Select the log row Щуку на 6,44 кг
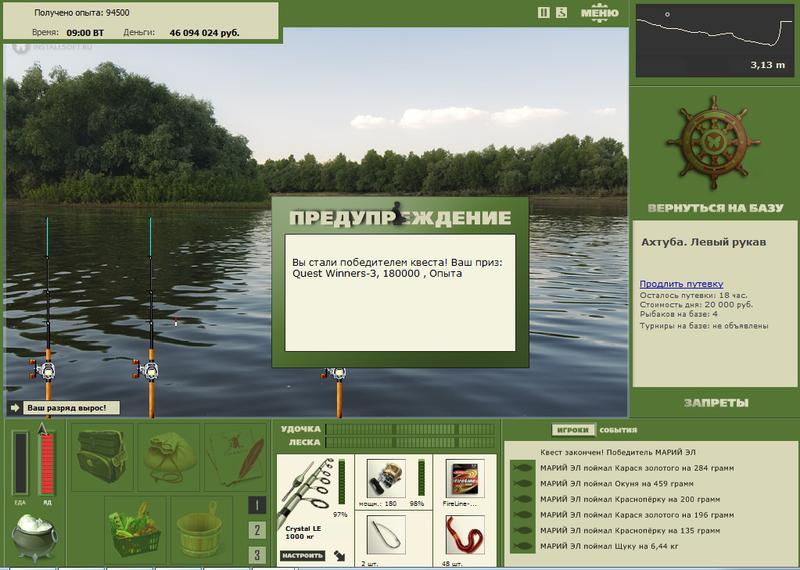Viewport: 800px width, 570px height. pos(609,546)
